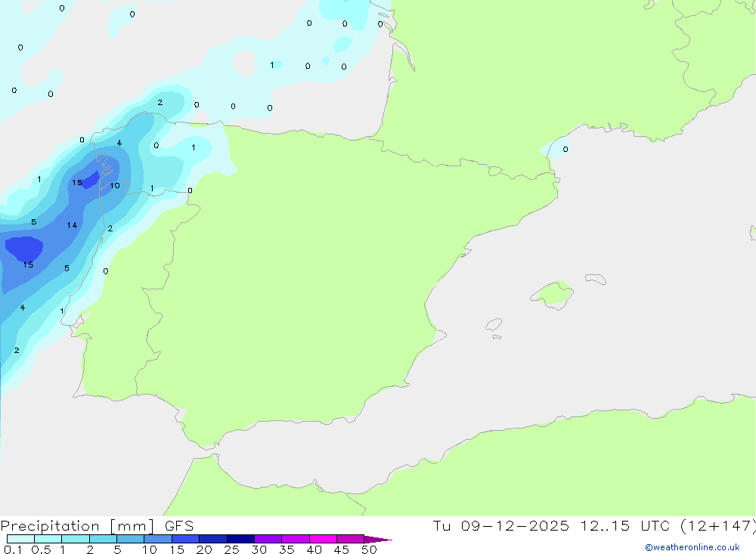
Task: Click the legend label "0.1"
Action: 13,549
